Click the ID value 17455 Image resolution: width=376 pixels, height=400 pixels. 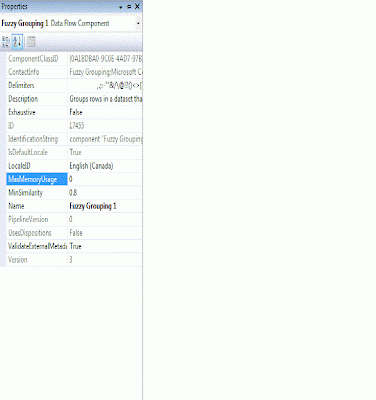[x=77, y=126]
